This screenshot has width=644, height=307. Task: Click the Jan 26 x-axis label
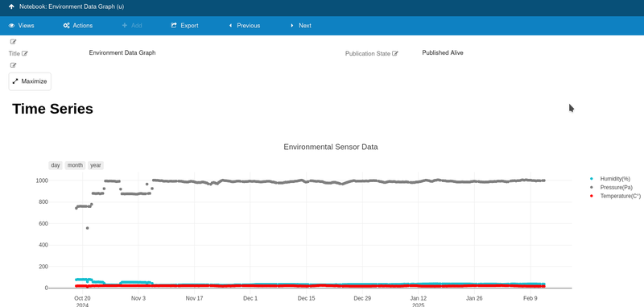tap(474, 298)
